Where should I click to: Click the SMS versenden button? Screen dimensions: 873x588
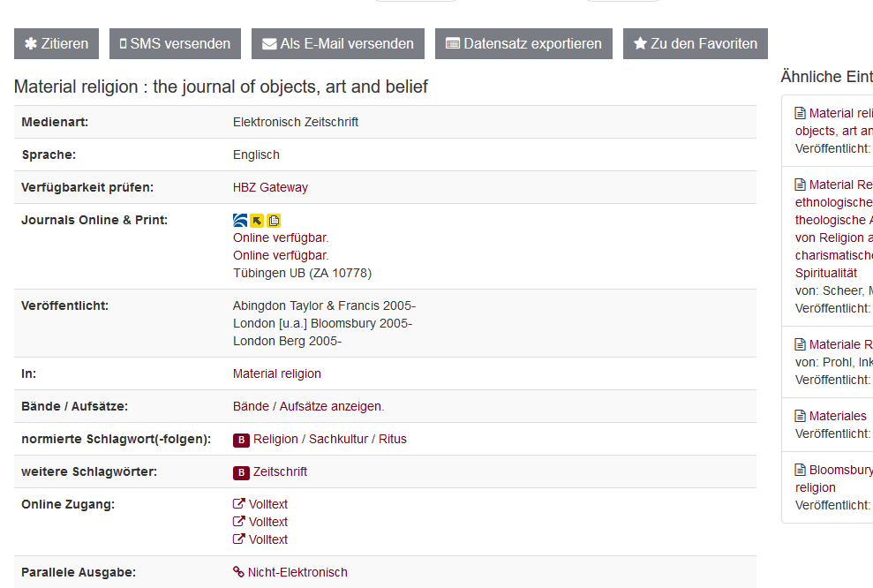click(175, 43)
